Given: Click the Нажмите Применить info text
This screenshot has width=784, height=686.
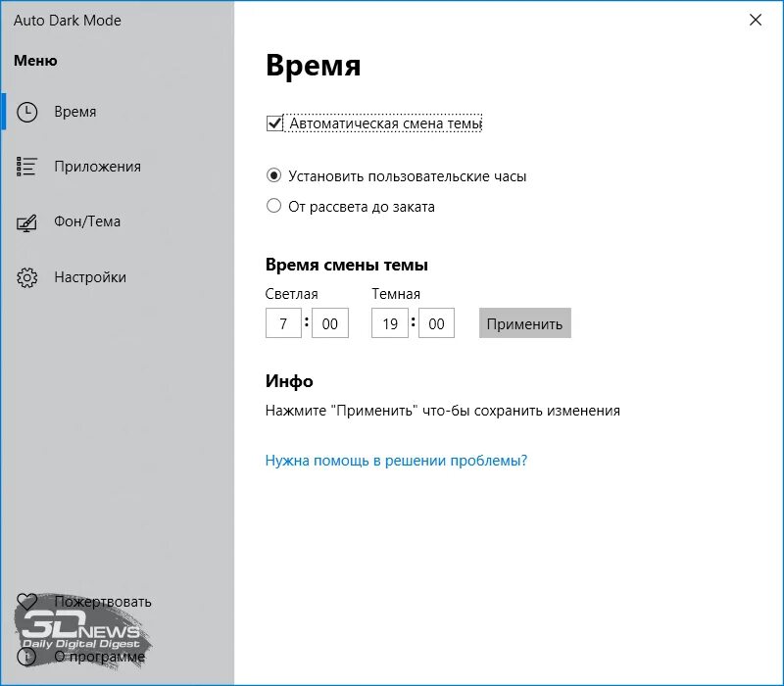Looking at the screenshot, I should click(443, 411).
